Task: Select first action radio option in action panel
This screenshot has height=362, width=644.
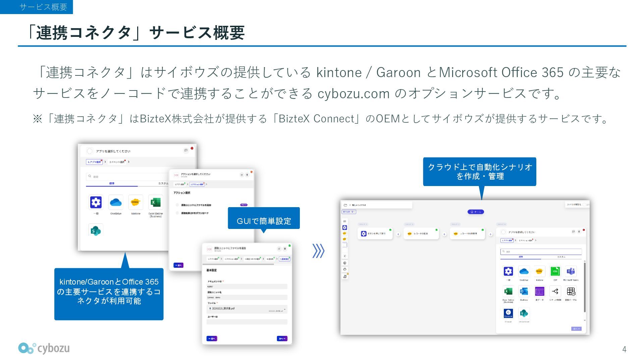Action: (177, 205)
